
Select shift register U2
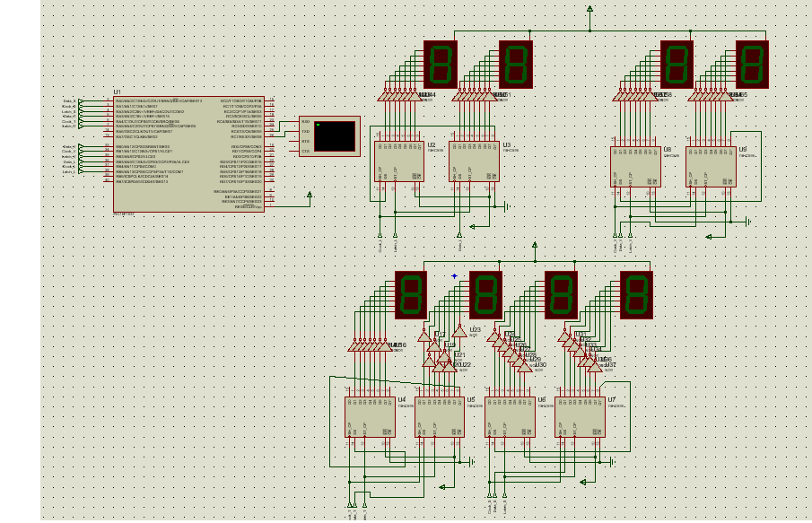pyautogui.click(x=398, y=161)
